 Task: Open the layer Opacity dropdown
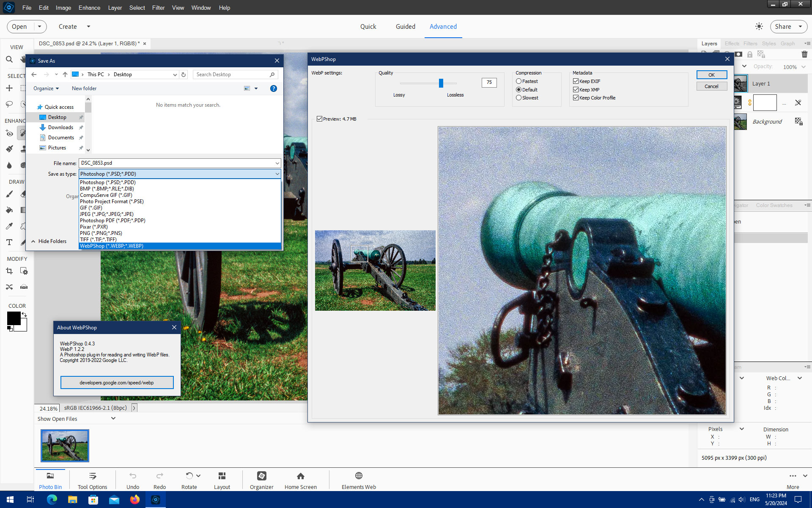803,67
